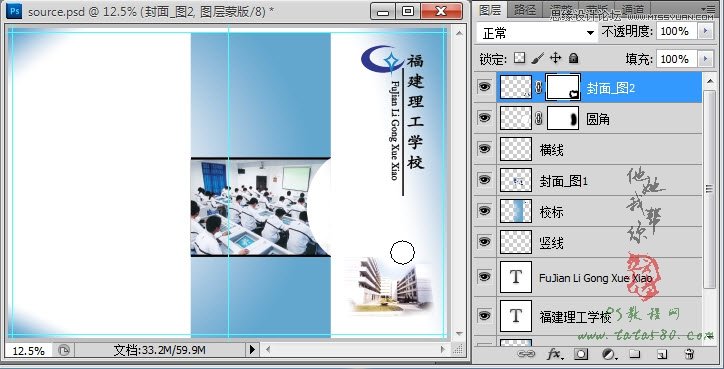Click T icon of 福建理工学校 text layer

[516, 316]
